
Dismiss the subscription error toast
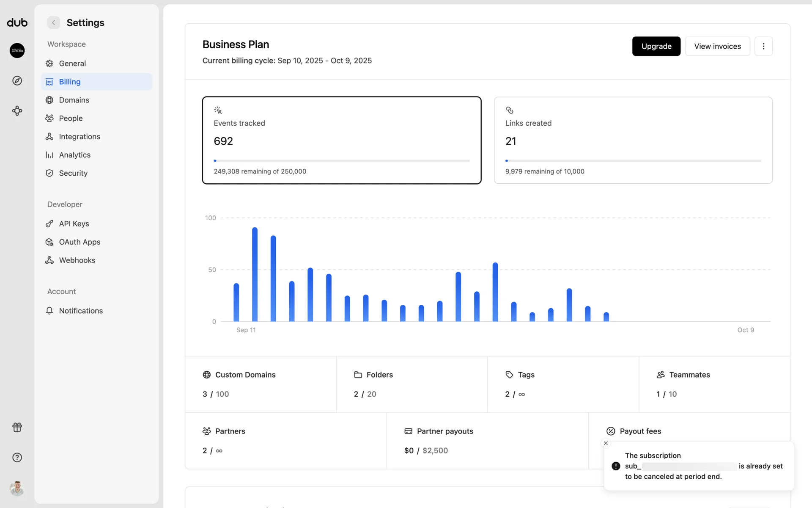click(x=606, y=443)
